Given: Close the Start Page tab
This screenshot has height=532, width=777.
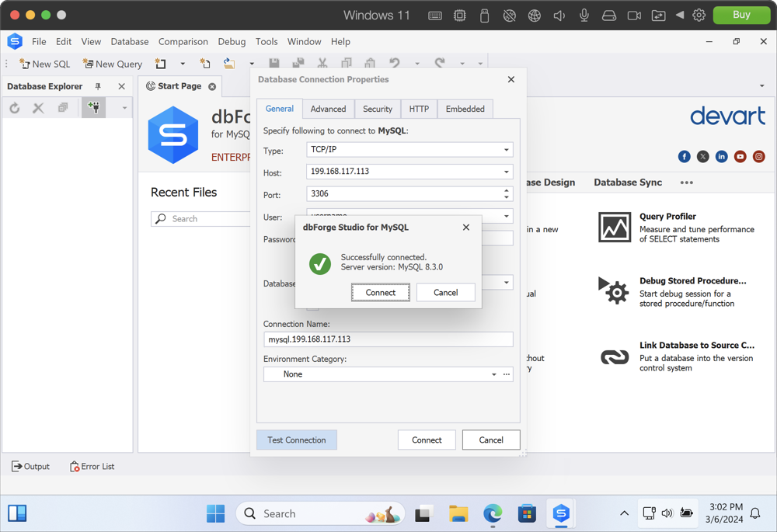Looking at the screenshot, I should coord(212,87).
